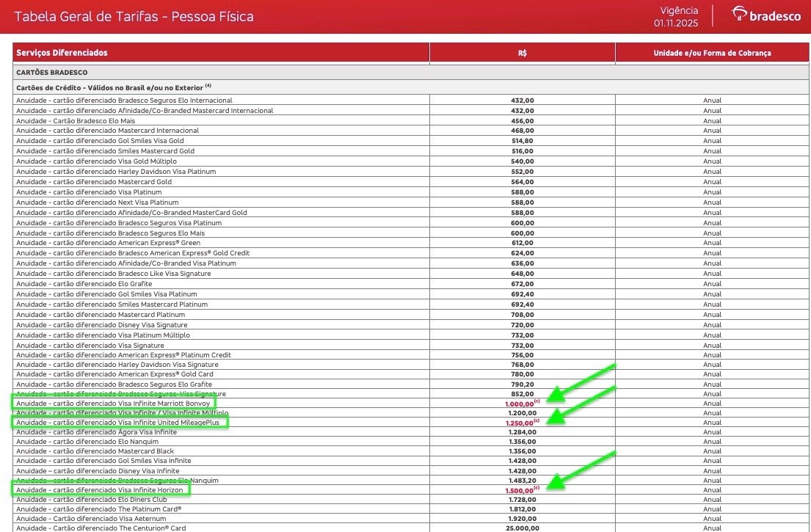Click the Vigência date 01.11.2025
The height and width of the screenshot is (532, 811).
click(x=676, y=23)
